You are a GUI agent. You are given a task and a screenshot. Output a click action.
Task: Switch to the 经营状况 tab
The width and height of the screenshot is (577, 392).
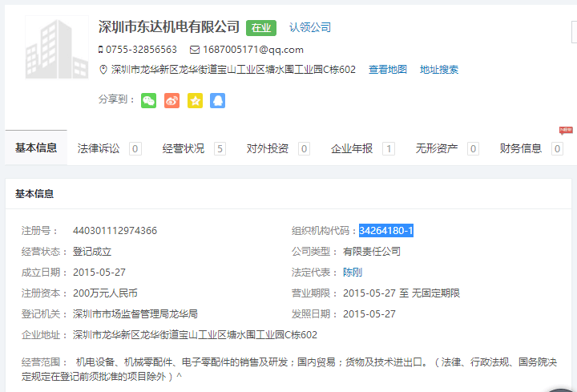pyautogui.click(x=184, y=148)
